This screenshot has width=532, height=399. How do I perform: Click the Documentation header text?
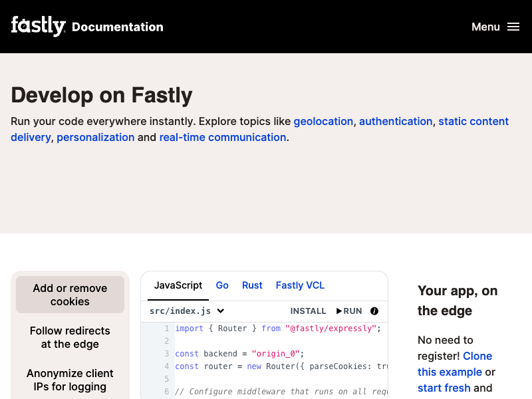[118, 27]
